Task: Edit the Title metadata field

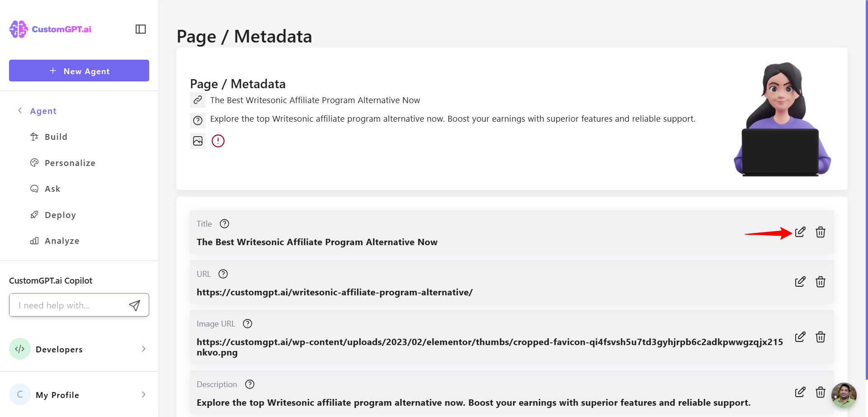Action: click(x=800, y=232)
